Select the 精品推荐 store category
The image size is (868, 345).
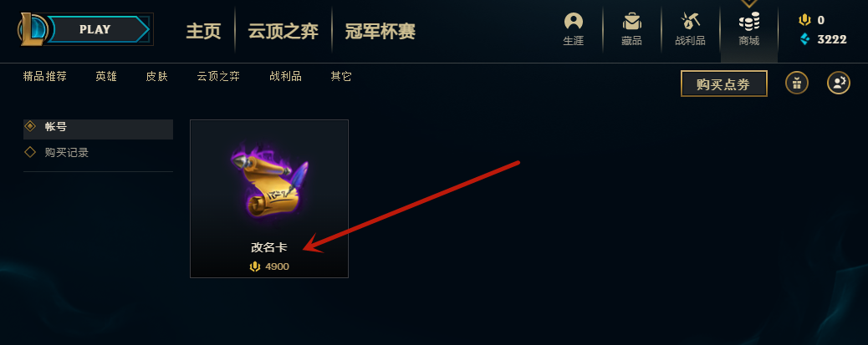(45, 77)
